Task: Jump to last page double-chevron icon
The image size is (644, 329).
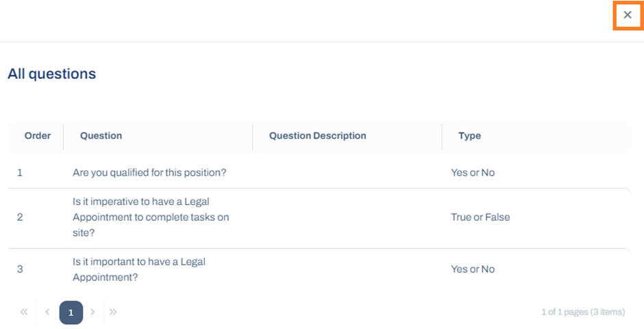Action: (113, 312)
